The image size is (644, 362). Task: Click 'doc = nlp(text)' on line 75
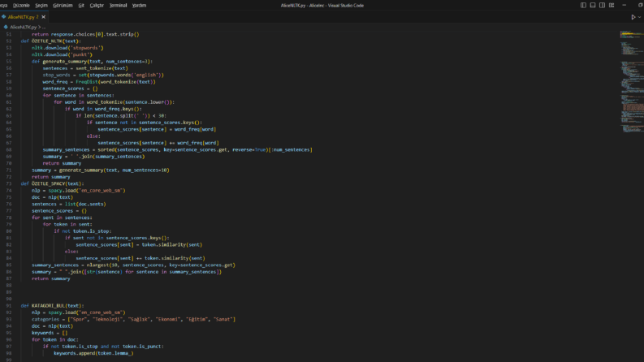(x=52, y=197)
